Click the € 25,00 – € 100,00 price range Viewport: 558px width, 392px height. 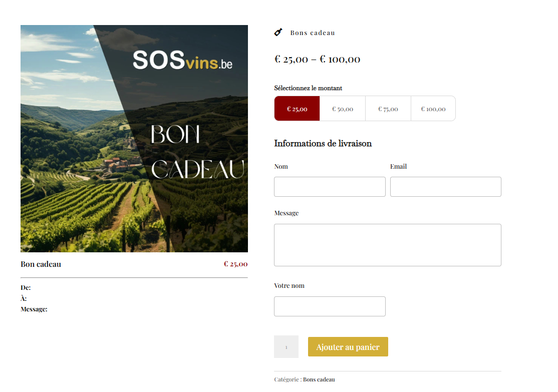coord(317,59)
